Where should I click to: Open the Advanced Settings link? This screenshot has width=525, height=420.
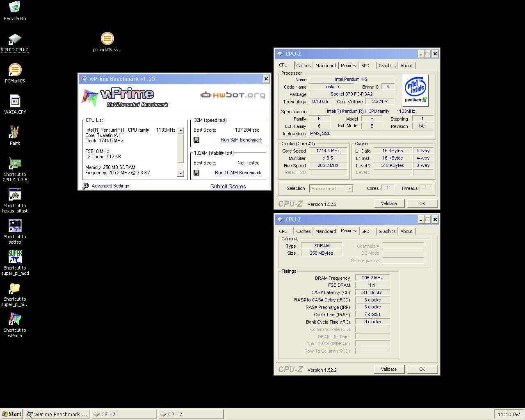110,186
